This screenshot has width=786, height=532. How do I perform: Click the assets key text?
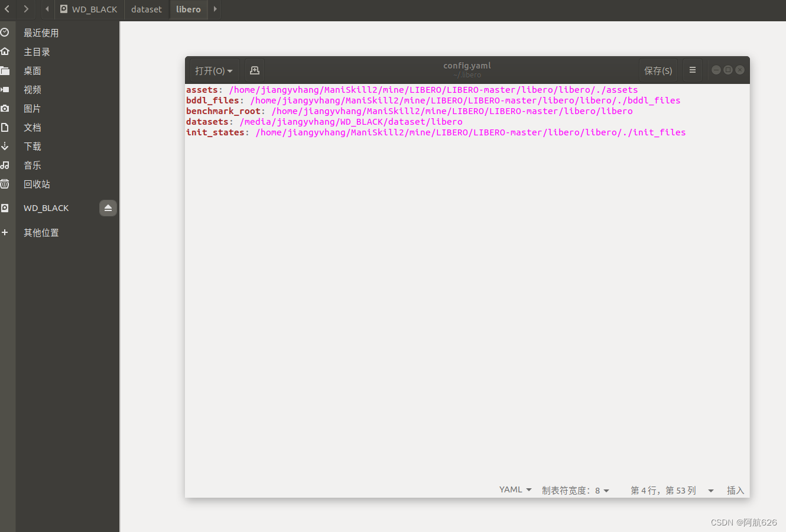tap(202, 90)
